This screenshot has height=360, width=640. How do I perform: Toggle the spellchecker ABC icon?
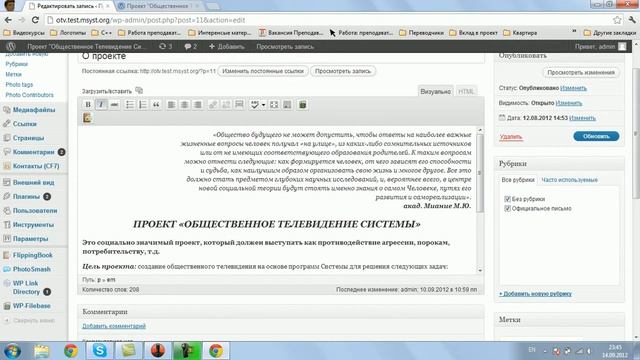pos(255,105)
